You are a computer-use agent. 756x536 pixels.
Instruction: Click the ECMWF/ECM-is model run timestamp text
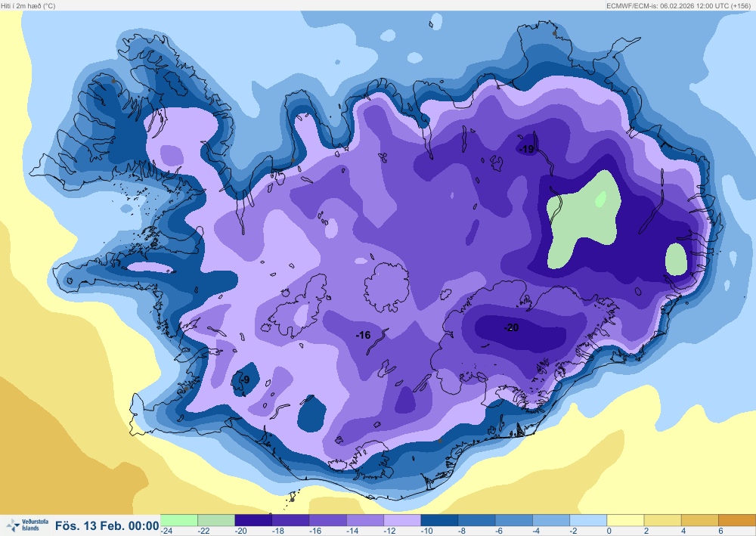point(678,6)
